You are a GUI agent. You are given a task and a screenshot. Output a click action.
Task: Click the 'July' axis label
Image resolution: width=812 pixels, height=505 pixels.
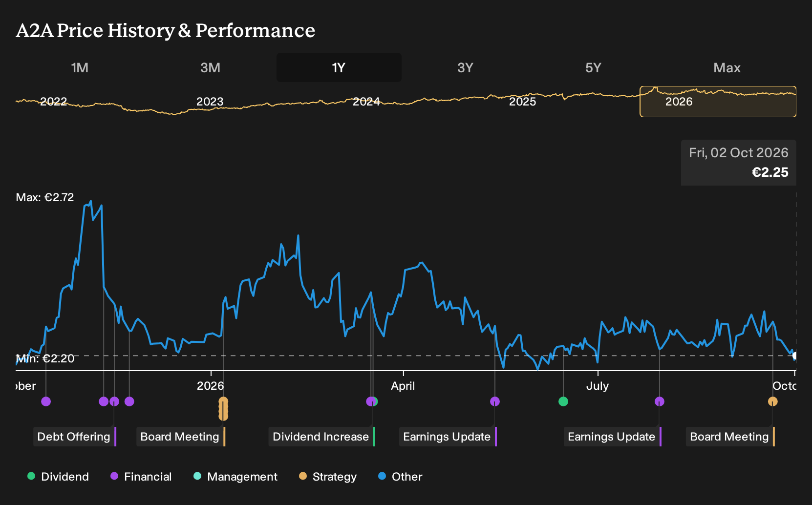(598, 386)
